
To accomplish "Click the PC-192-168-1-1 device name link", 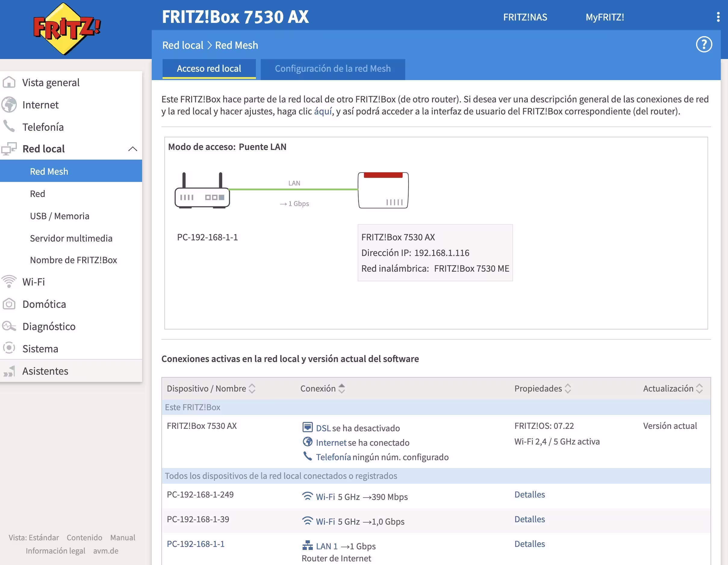I will [x=196, y=544].
